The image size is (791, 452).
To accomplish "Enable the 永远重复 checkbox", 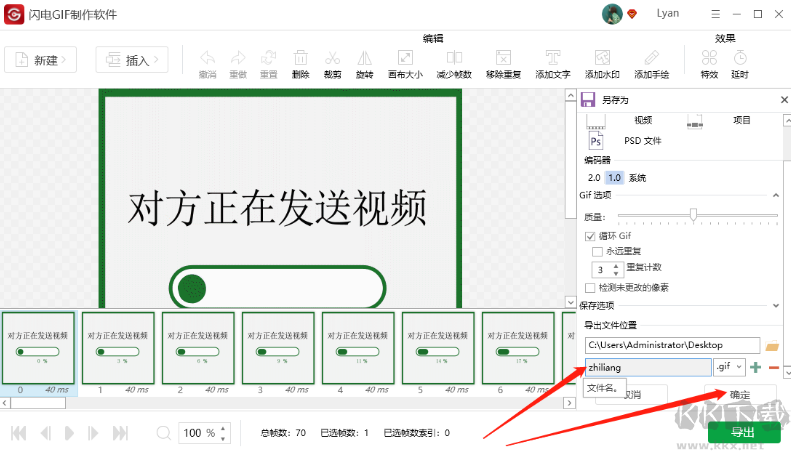I will click(598, 252).
